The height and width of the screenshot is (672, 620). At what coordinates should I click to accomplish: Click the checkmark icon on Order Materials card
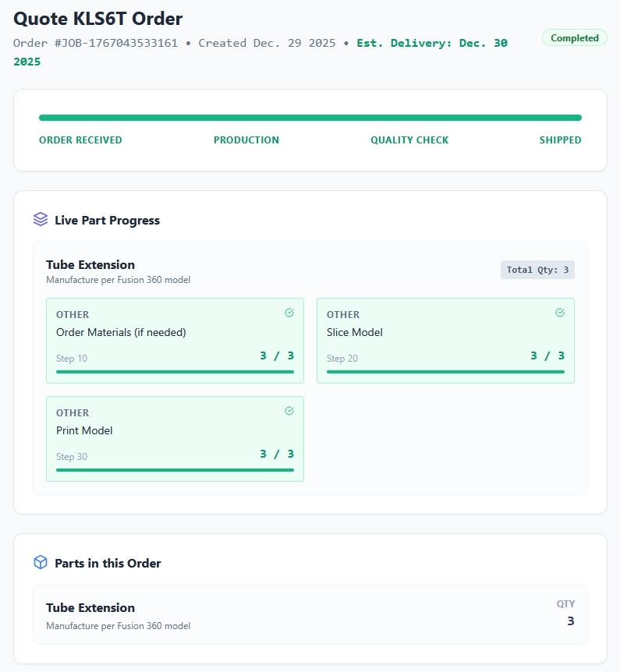click(x=289, y=312)
